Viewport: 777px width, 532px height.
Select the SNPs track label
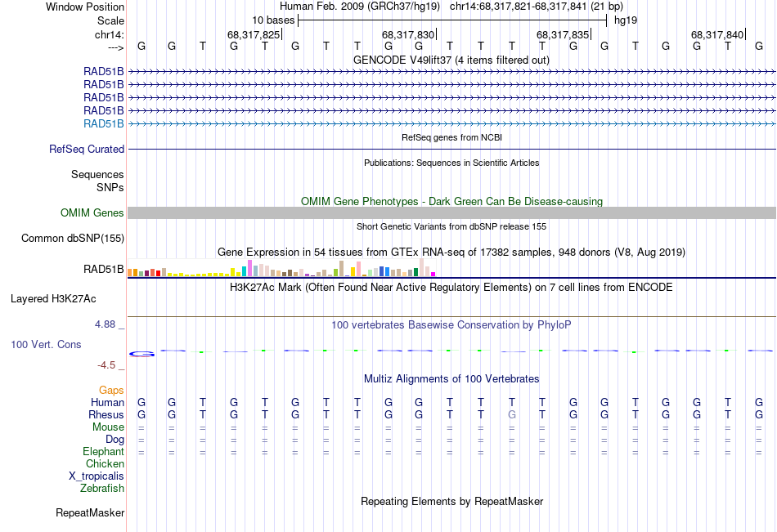(x=110, y=187)
